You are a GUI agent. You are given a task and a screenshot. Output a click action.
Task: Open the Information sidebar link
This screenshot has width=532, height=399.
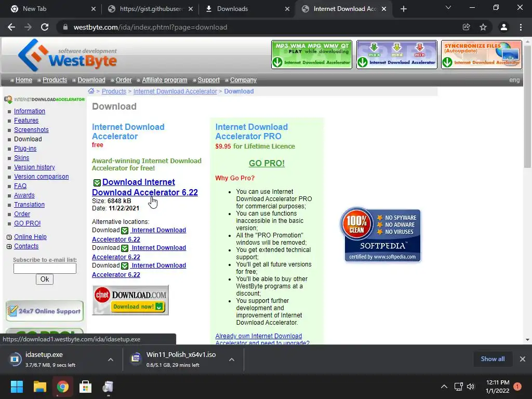click(x=30, y=111)
